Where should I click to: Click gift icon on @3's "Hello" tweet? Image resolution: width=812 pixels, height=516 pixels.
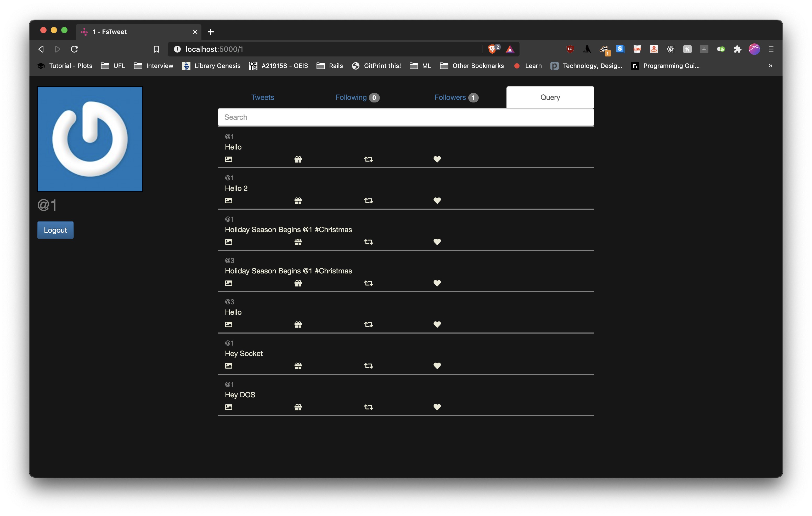(298, 325)
